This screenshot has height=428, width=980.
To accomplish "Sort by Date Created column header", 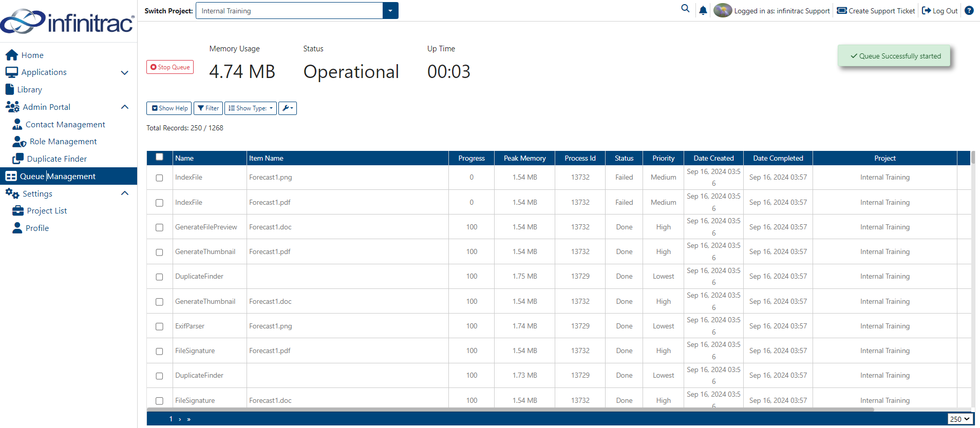I will pyautogui.click(x=713, y=158).
